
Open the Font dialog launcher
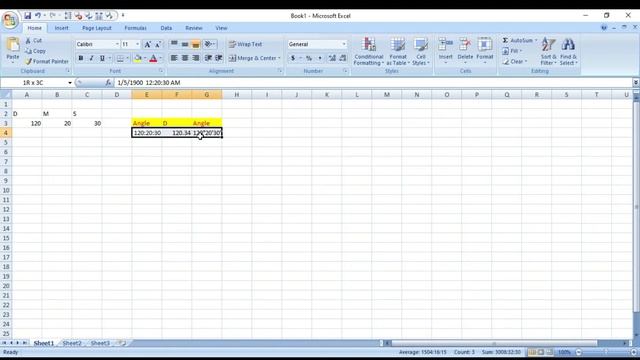pyautogui.click(x=161, y=71)
